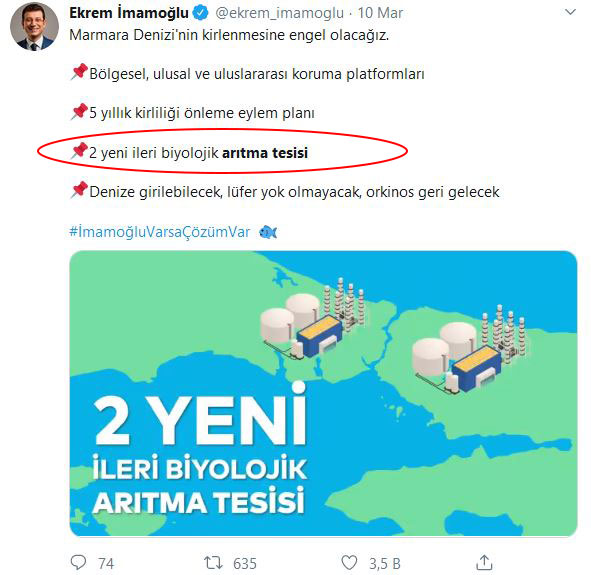Image resolution: width=591 pixels, height=575 pixels.
Task: Click the blue verified badge
Action: [201, 13]
